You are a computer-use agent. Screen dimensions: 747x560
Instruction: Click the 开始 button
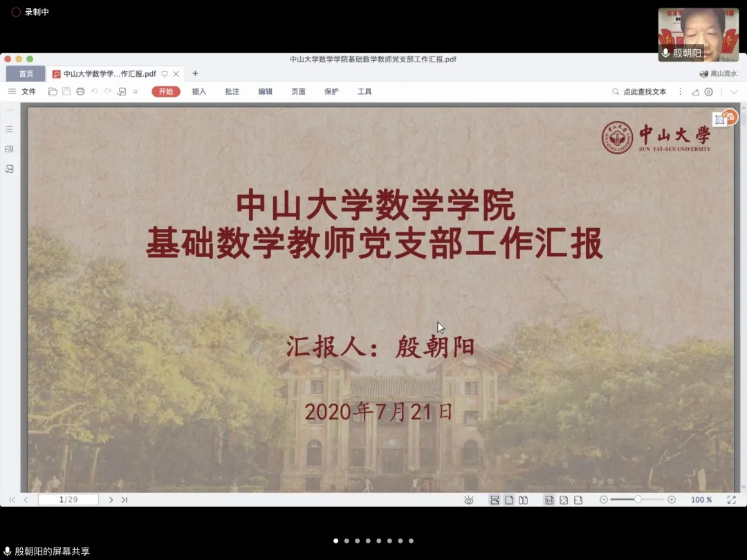click(166, 91)
